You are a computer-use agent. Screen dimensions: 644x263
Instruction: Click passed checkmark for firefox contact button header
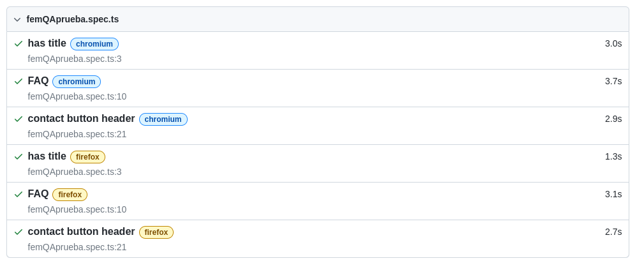19,232
